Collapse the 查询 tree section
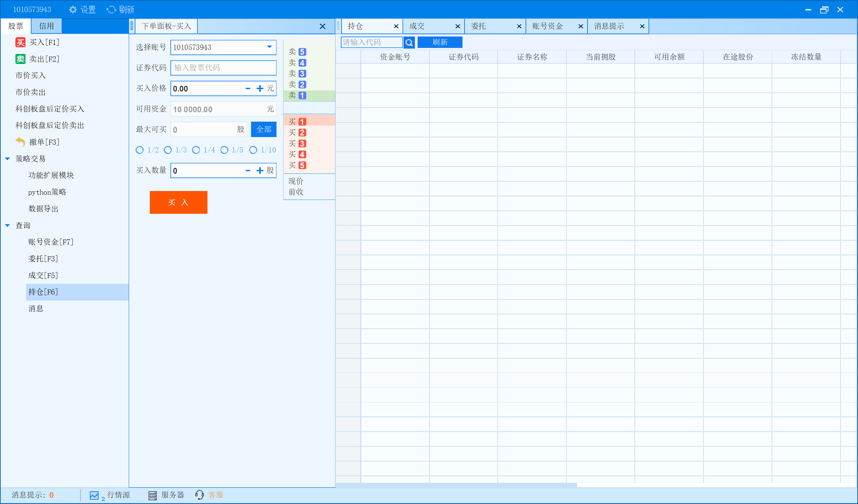Viewport: 858px width, 504px height. click(7, 226)
